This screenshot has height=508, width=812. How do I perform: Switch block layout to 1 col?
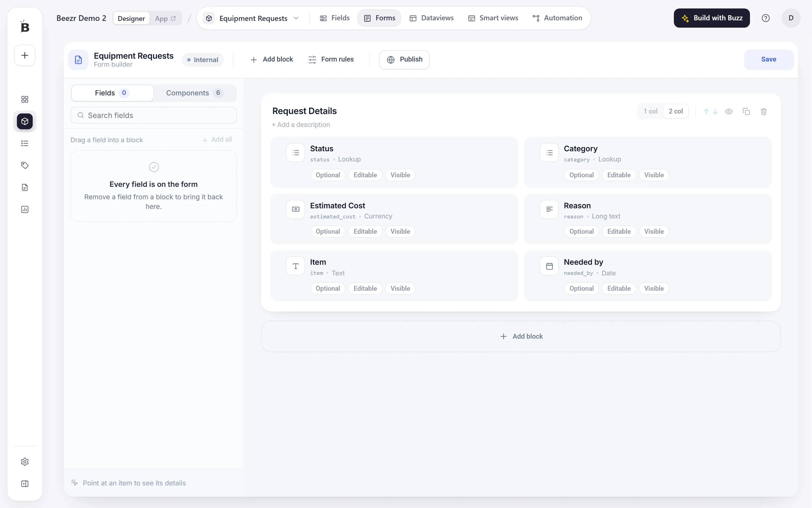tap(650, 111)
